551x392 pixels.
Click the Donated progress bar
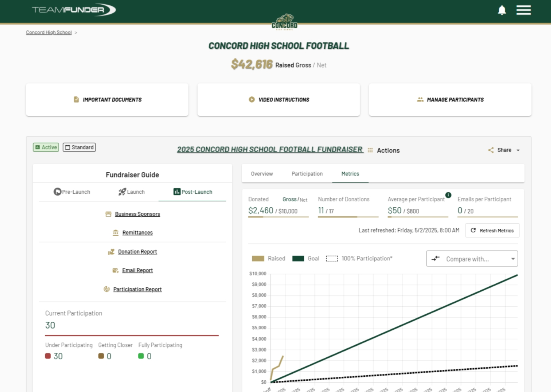point(278,217)
